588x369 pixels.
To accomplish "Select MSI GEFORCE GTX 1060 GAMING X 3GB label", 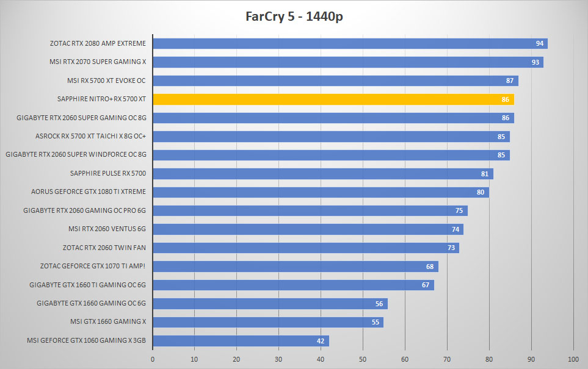I will point(86,340).
